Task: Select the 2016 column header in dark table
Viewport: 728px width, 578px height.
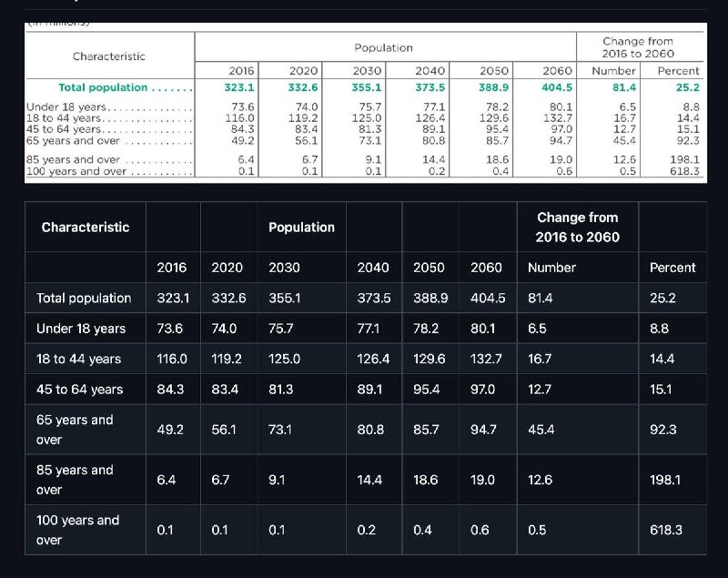Action: pos(172,268)
